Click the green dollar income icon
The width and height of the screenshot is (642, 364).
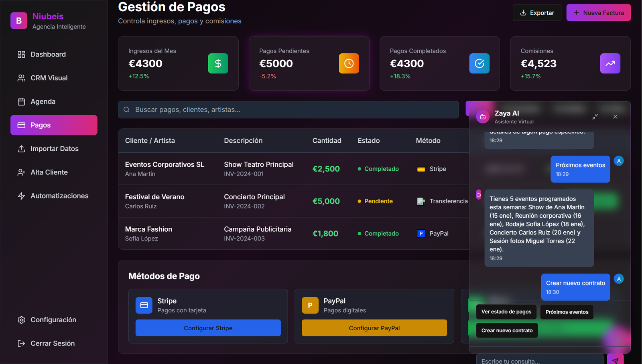(x=218, y=63)
